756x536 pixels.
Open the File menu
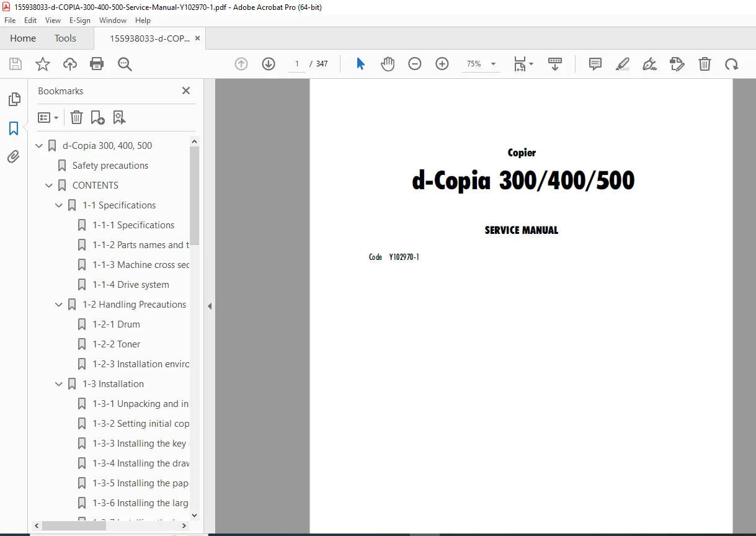point(10,20)
